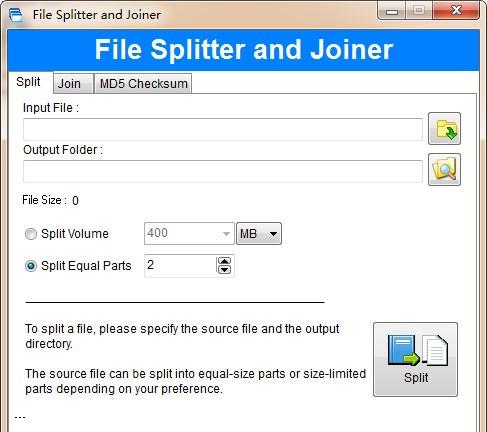The height and width of the screenshot is (432, 487).
Task: Browse output folder with magnifier folder icon
Action: tap(444, 169)
